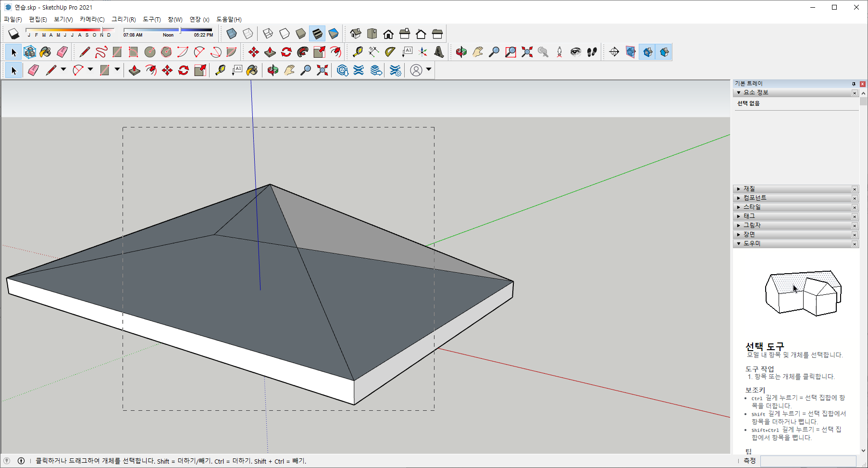Click the Previous view icon
This screenshot has width=868, height=468.
(x=543, y=52)
